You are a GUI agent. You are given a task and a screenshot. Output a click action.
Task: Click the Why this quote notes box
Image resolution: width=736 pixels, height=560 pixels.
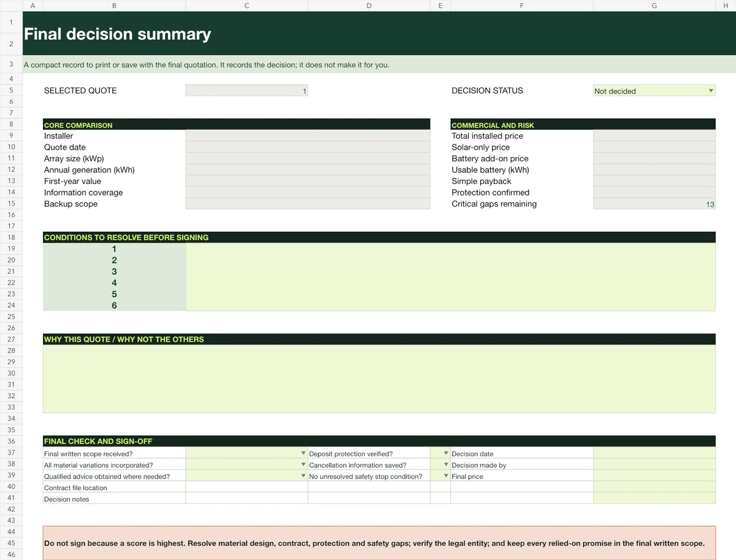[x=379, y=378]
